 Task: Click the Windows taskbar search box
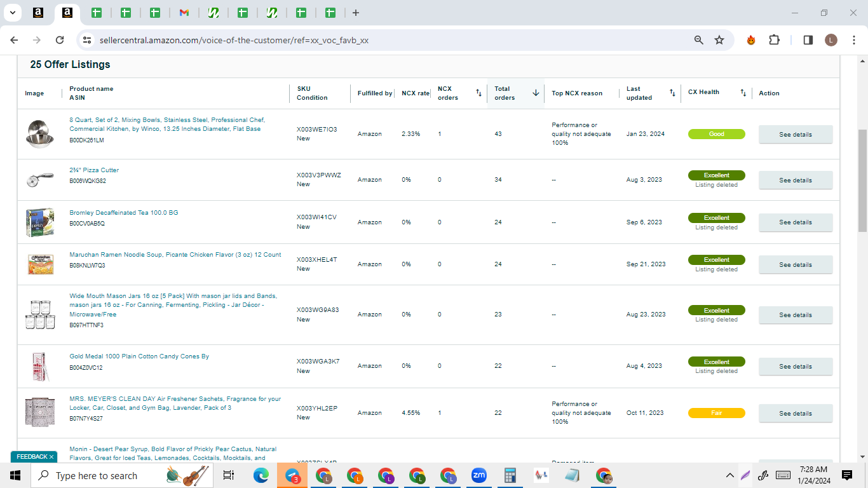[122, 475]
